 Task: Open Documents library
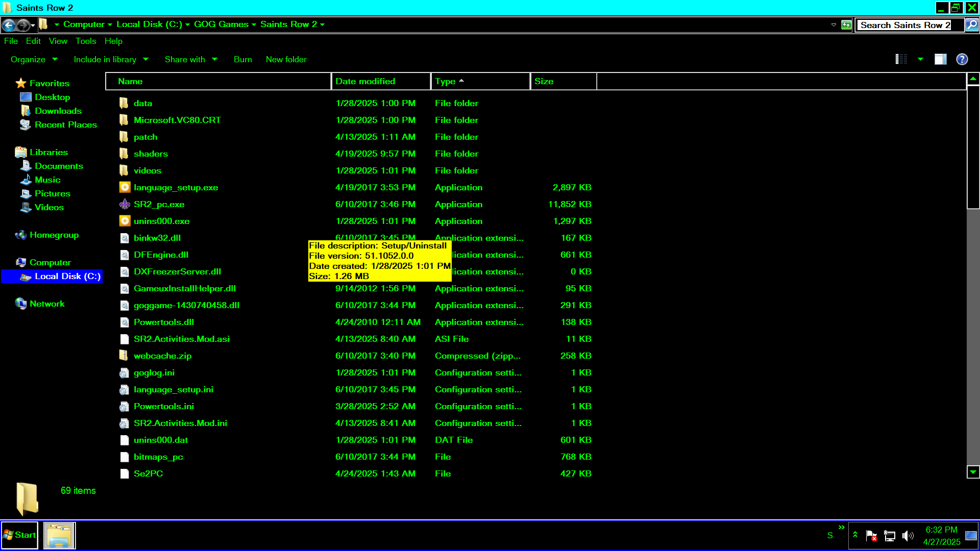click(x=59, y=166)
